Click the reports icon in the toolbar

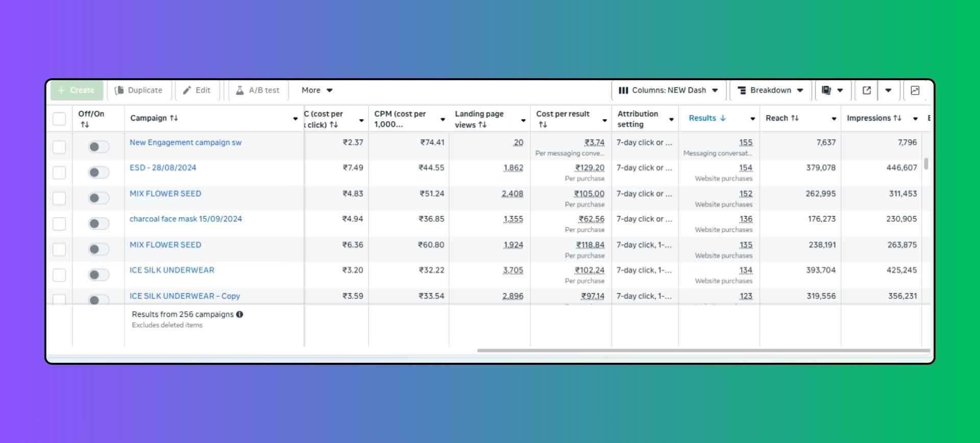(826, 90)
